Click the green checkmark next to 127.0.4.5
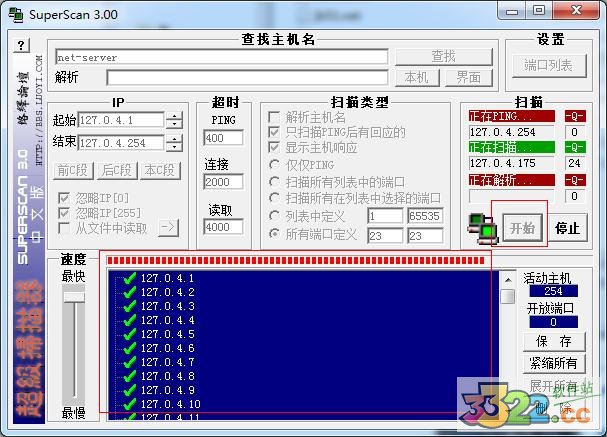This screenshot has width=607, height=437. tap(129, 334)
